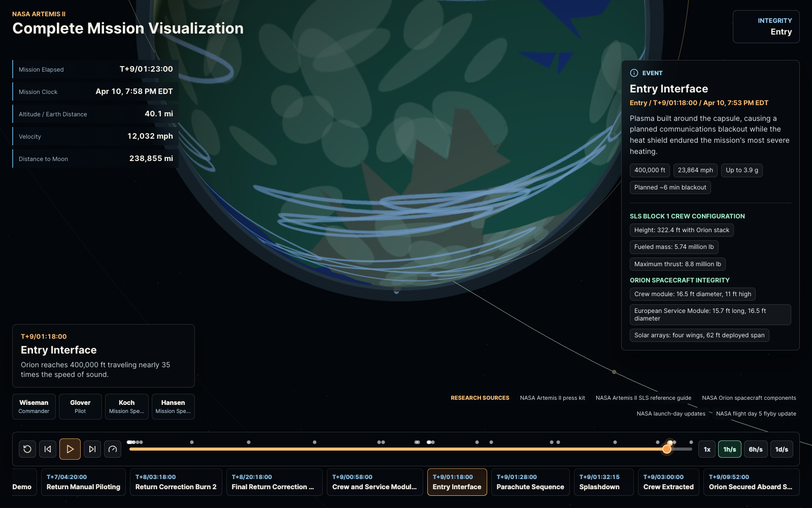Click the ORION SPACECRAFT INTEGRITY heading
Screen dimensions: 812x508
pos(680,280)
